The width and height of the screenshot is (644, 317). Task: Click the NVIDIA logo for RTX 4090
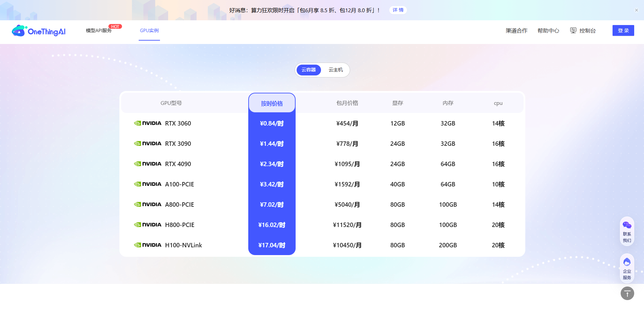point(147,164)
